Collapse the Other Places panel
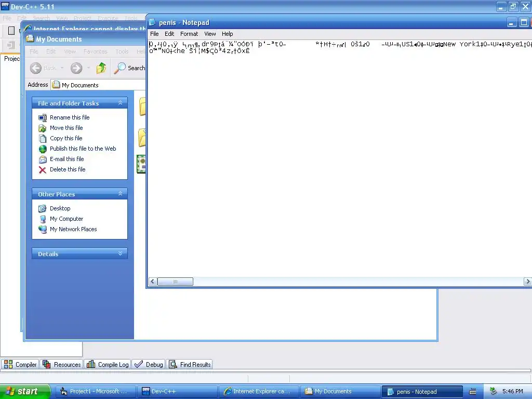This screenshot has width=532, height=399. [x=120, y=194]
